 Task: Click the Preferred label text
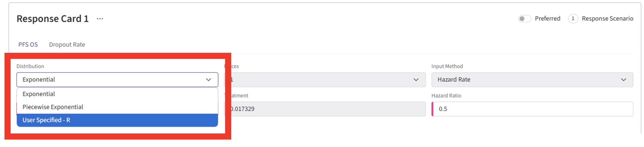point(547,19)
